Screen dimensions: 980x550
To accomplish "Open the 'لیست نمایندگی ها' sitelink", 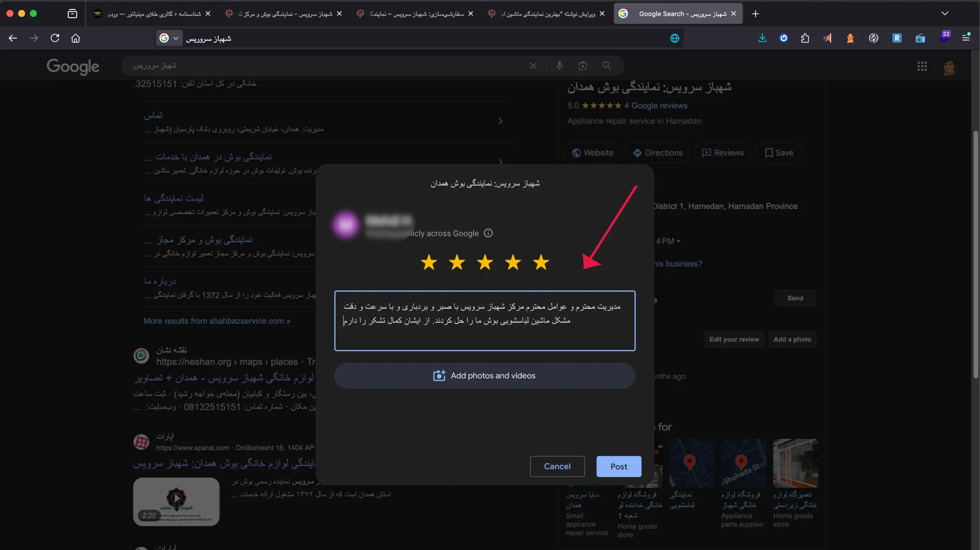I will tap(173, 198).
